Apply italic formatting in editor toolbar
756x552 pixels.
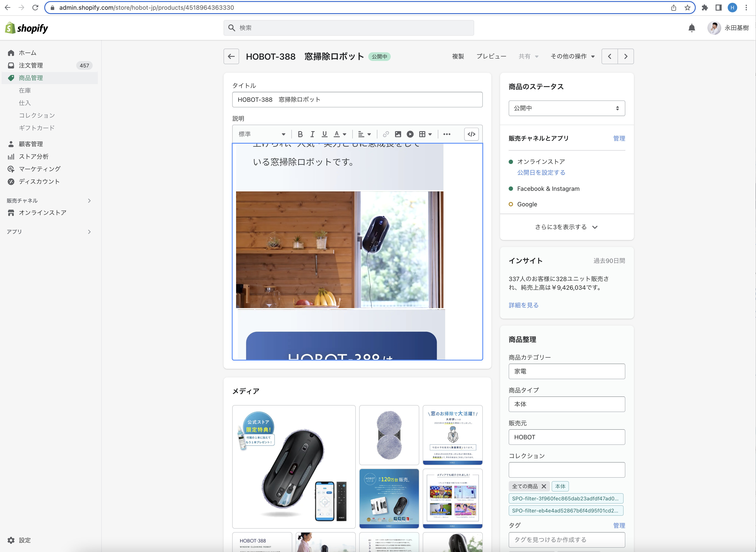tap(312, 134)
